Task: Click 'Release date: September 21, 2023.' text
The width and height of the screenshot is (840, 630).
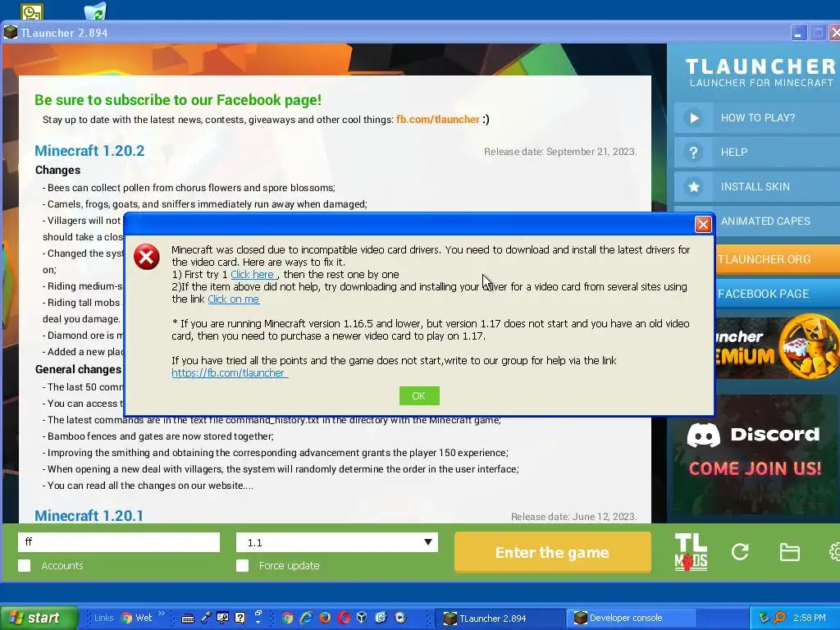Action: (560, 152)
